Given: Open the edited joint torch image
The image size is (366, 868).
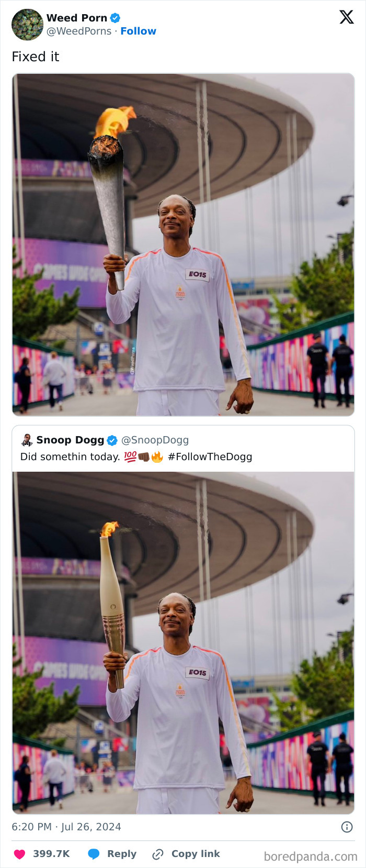Looking at the screenshot, I should pyautogui.click(x=183, y=245).
